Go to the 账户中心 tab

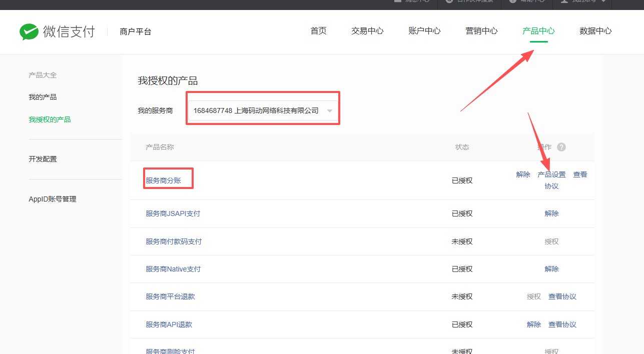pyautogui.click(x=424, y=31)
